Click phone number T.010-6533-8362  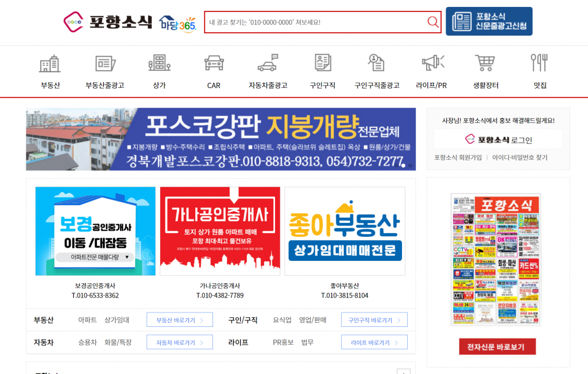coord(95,296)
